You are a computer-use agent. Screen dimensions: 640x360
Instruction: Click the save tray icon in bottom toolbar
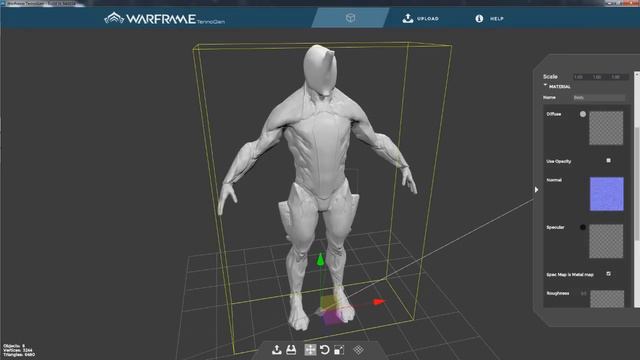pyautogui.click(x=291, y=350)
